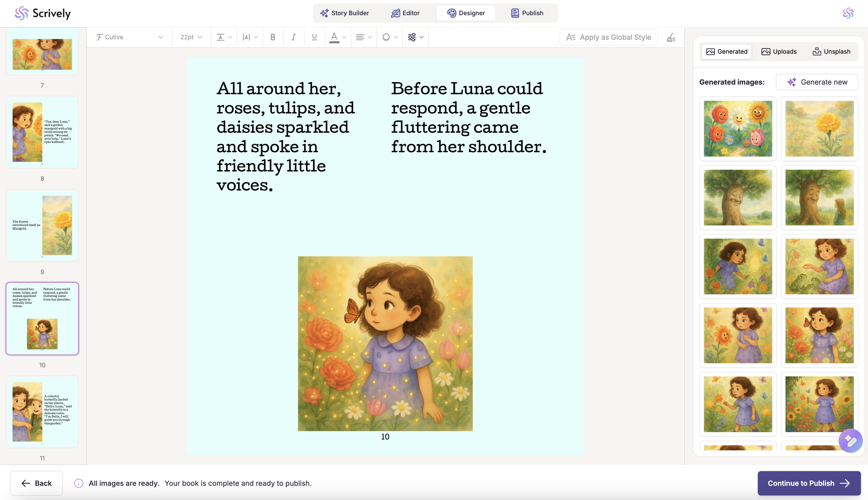Open the advanced settings sliders dropdown
Screen dimensions: 868x500
[x=415, y=37]
